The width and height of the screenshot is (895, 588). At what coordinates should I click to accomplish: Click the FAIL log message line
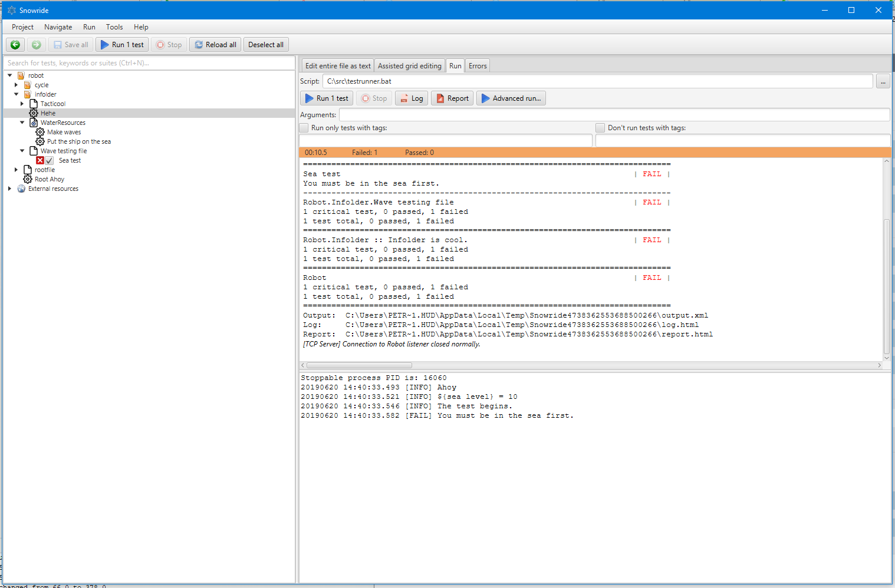437,416
